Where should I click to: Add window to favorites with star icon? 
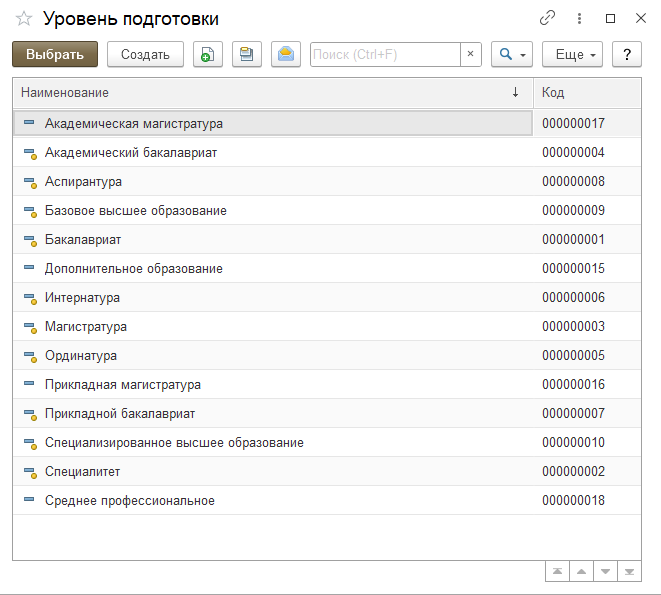(24, 19)
